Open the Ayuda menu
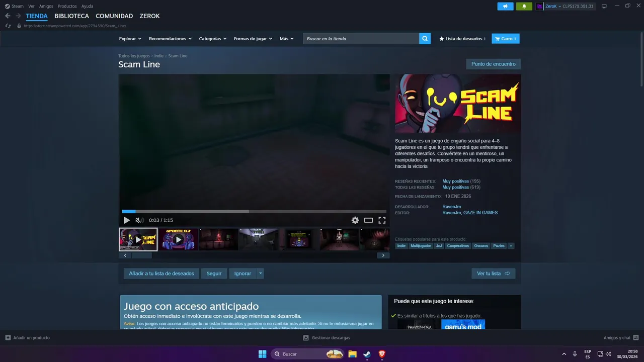Viewport: 644px width, 362px height. [87, 6]
